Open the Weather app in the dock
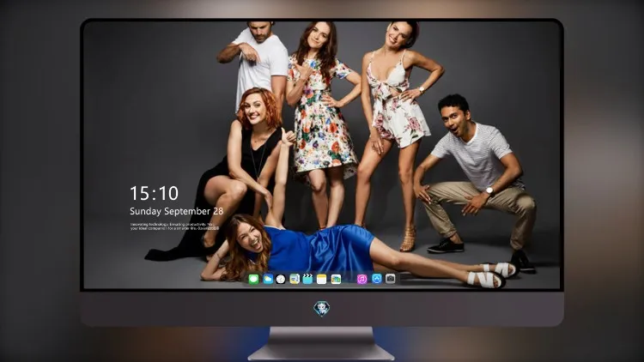Viewport: 644px width, 362px height. [268, 280]
